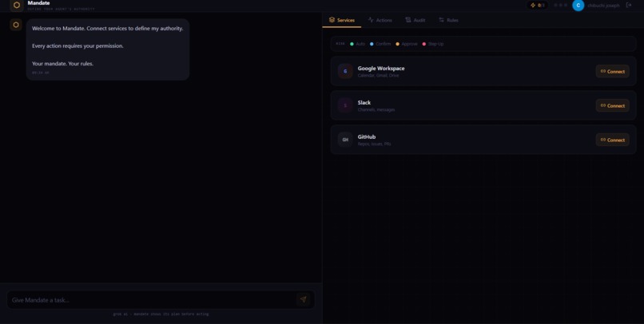
Task: Click the Google Workspace G service icon
Action: [x=345, y=71]
